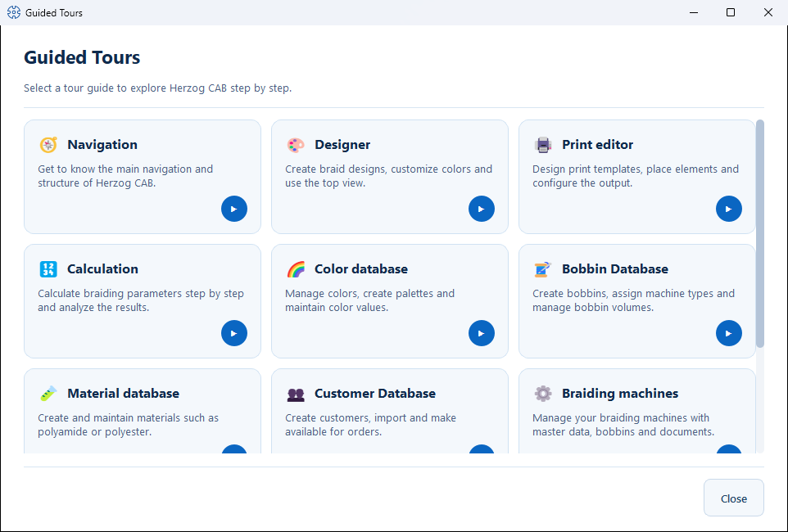The height and width of the screenshot is (532, 788).
Task: Click the Herzog CAB app icon in the title bar
Action: tap(14, 12)
